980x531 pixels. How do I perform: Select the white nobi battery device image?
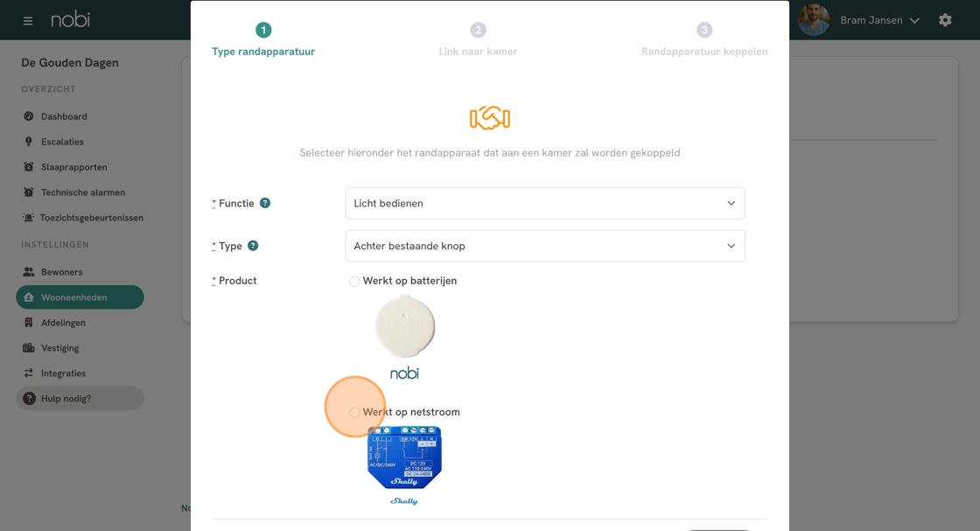(x=404, y=326)
